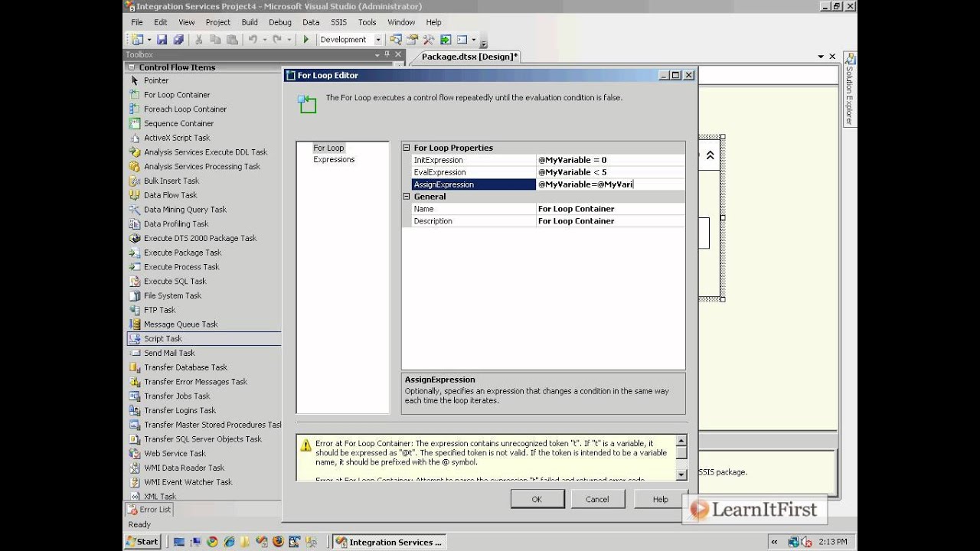Open the Project menu

[218, 22]
